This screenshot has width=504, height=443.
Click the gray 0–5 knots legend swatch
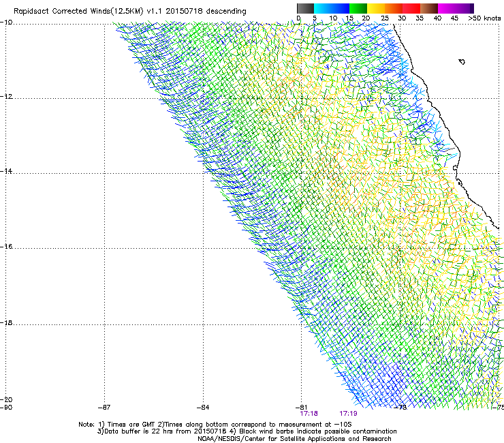(x=305, y=8)
